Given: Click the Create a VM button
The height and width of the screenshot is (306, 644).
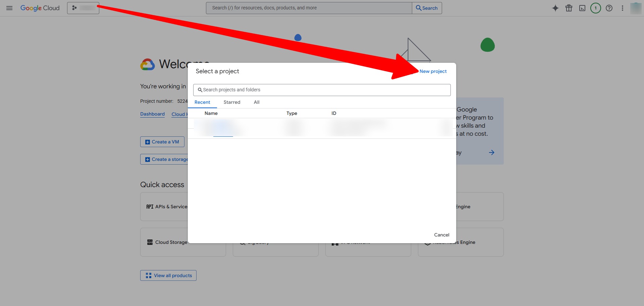Looking at the screenshot, I should point(162,142).
